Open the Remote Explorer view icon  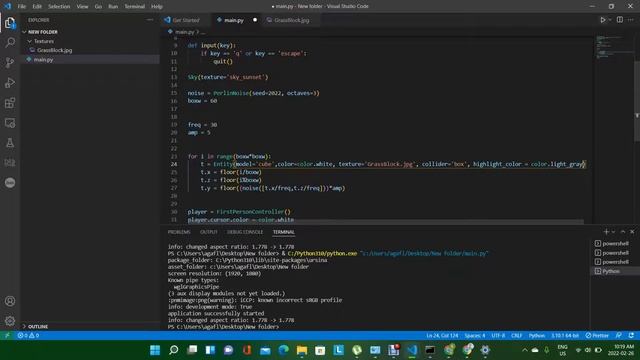(x=10, y=122)
